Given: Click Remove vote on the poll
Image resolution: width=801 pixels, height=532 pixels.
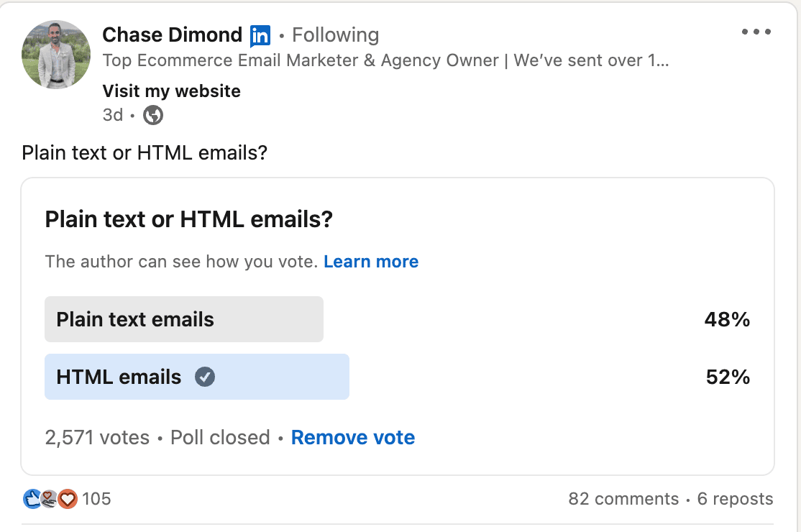Looking at the screenshot, I should [352, 437].
